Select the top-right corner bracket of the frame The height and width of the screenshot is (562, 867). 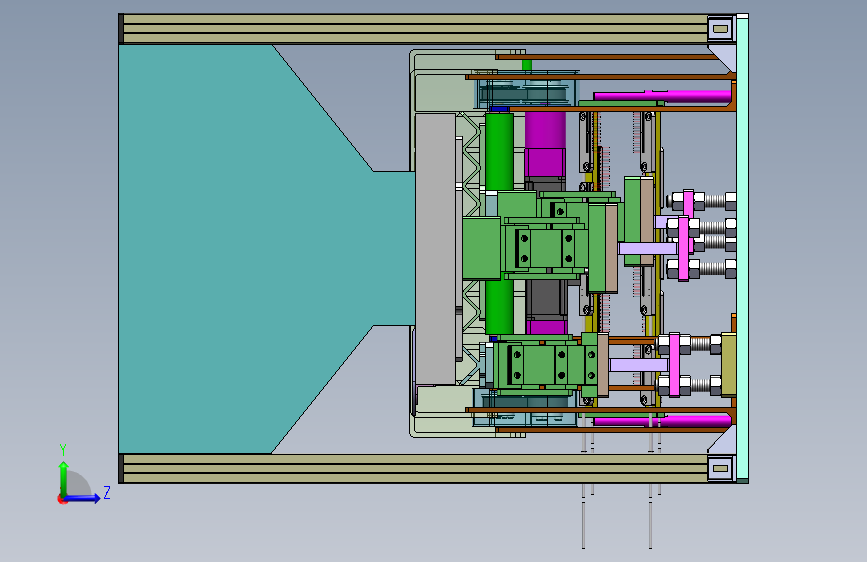pyautogui.click(x=720, y=29)
